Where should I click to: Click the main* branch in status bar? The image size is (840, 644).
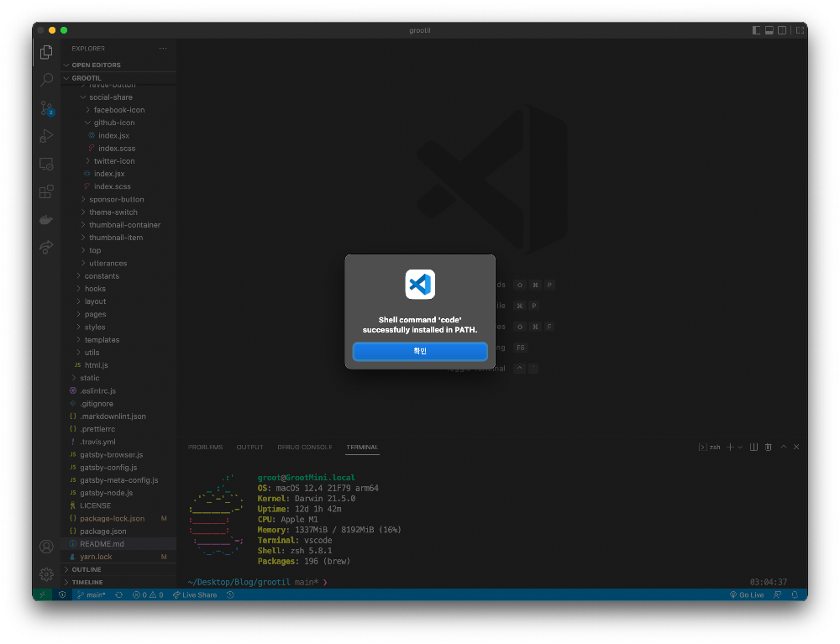[x=91, y=594]
